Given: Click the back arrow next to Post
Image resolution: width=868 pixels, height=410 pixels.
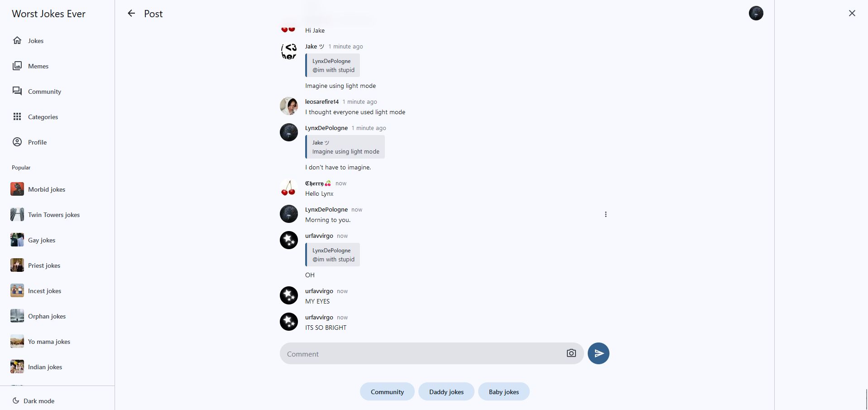Looking at the screenshot, I should pos(131,14).
